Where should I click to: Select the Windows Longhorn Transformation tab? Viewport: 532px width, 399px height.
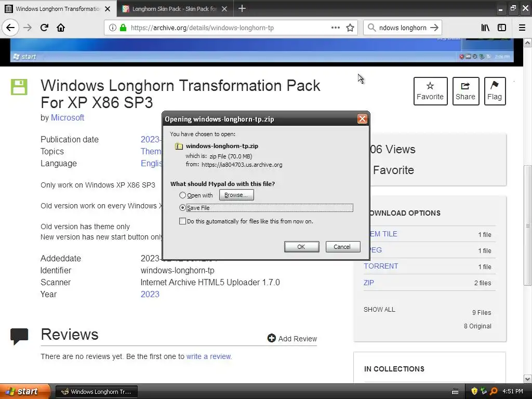click(x=58, y=9)
